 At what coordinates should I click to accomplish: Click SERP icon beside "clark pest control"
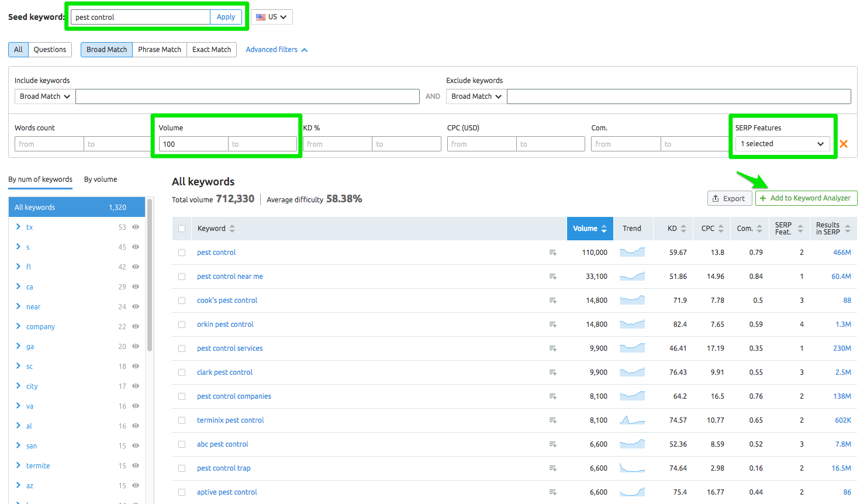click(552, 372)
